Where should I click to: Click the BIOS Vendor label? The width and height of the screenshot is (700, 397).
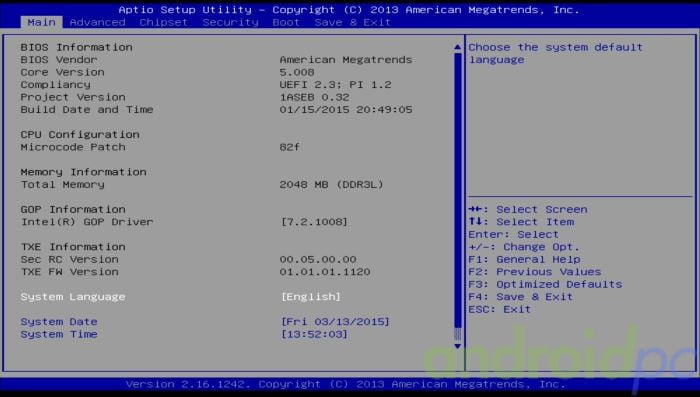pos(59,60)
